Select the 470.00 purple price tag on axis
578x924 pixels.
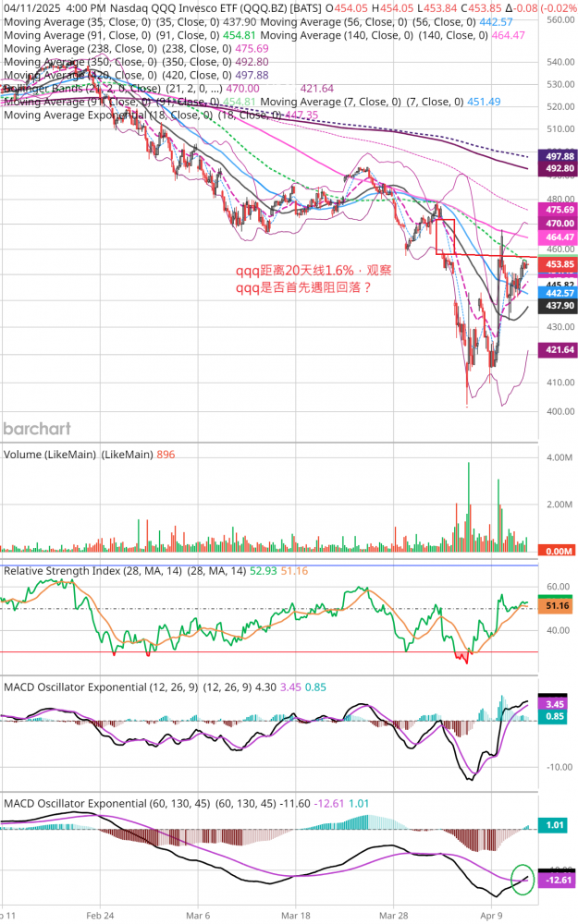(x=560, y=224)
